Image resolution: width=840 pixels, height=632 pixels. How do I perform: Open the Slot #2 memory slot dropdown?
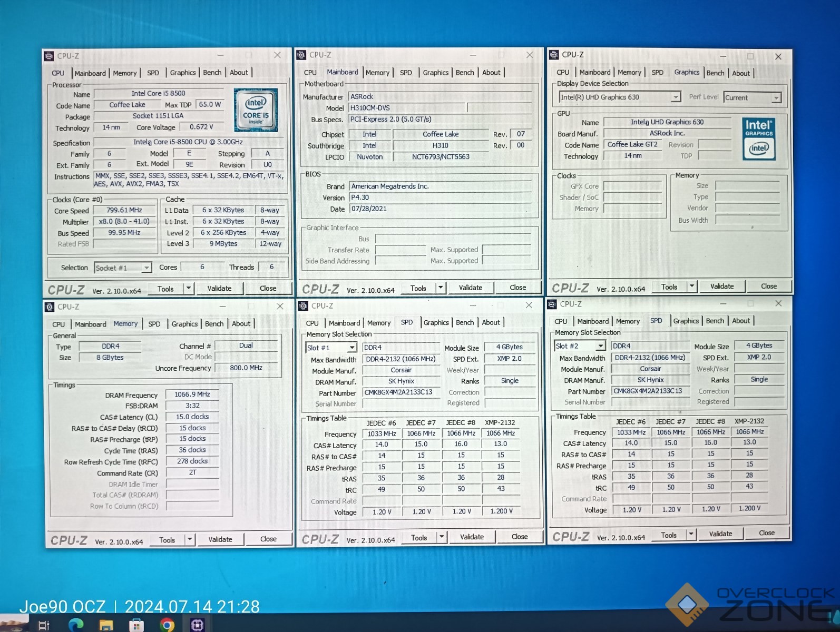coord(600,346)
